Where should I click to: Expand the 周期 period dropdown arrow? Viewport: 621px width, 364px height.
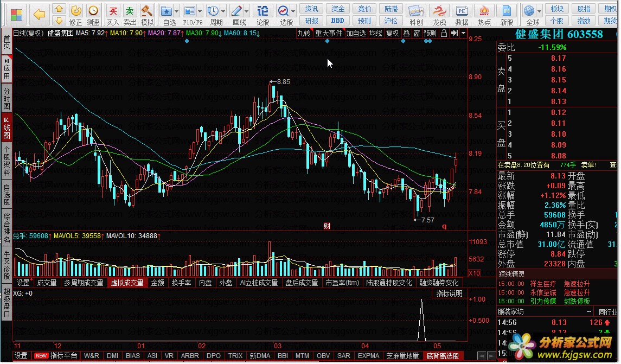pyautogui.click(x=223, y=11)
